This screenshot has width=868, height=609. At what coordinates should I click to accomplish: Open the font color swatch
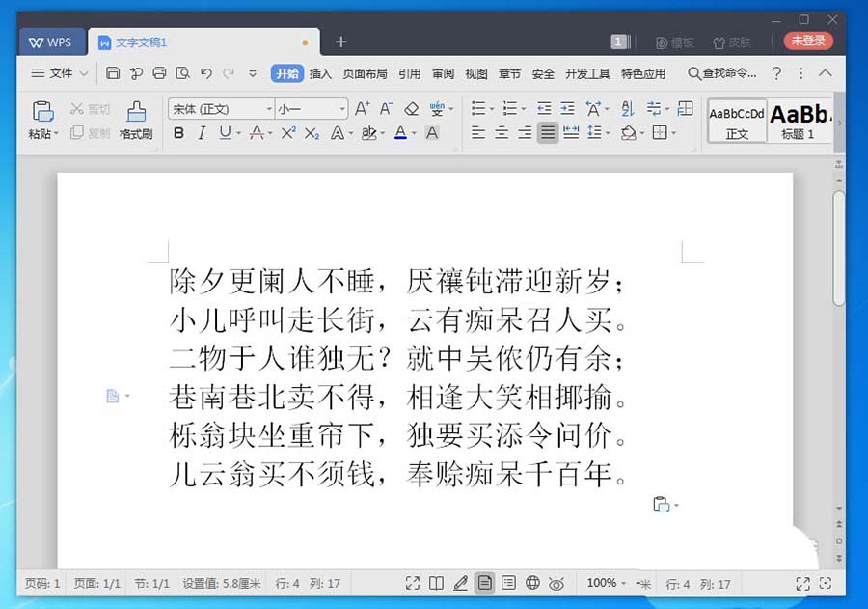402,132
